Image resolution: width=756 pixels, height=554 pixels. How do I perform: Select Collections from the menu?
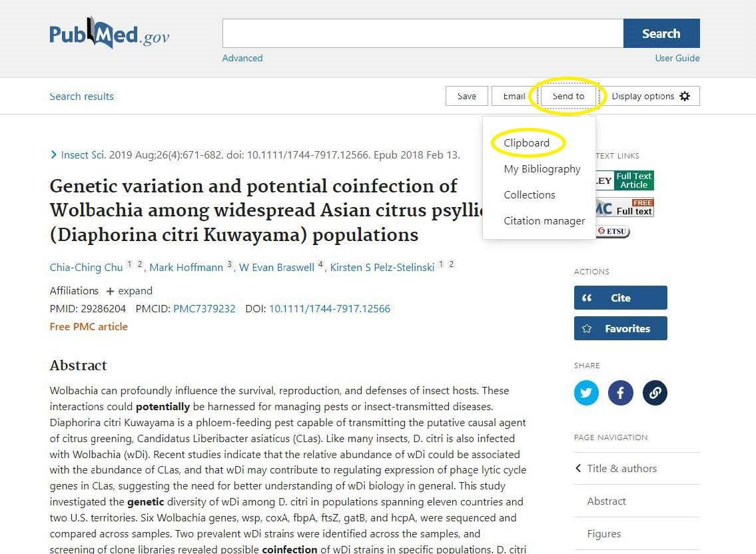pyautogui.click(x=529, y=195)
